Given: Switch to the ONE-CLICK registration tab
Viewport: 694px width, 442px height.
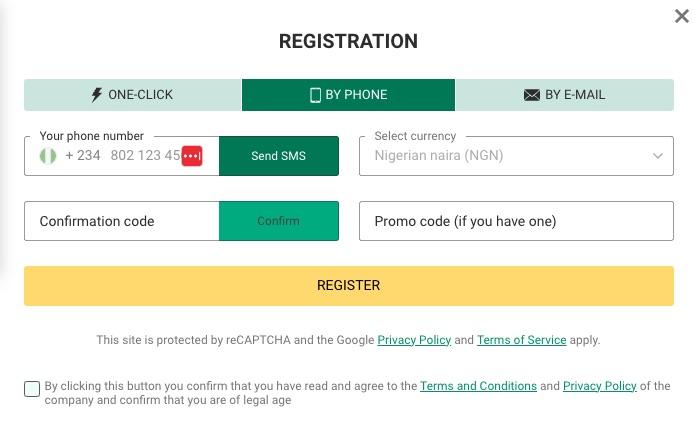Looking at the screenshot, I should coord(132,95).
